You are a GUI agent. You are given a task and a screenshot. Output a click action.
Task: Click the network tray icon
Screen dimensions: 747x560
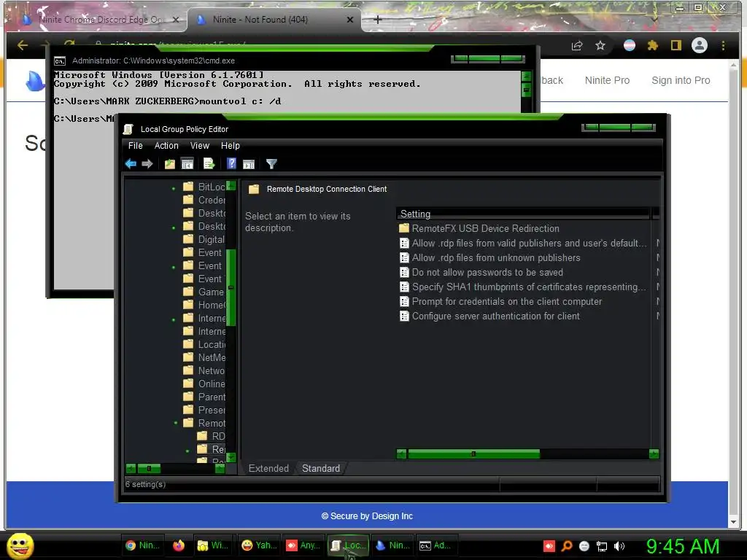602,546
